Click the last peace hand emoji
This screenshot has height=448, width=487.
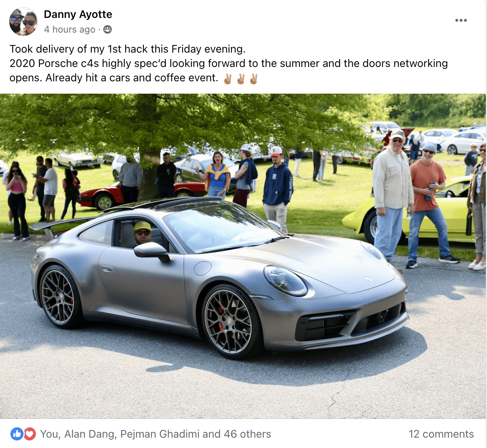253,79
